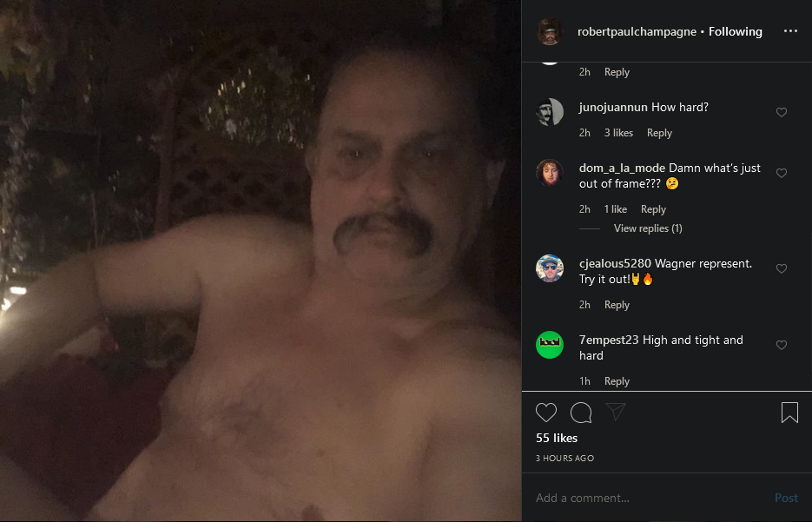
Task: Click the Following button in header
Action: [736, 31]
